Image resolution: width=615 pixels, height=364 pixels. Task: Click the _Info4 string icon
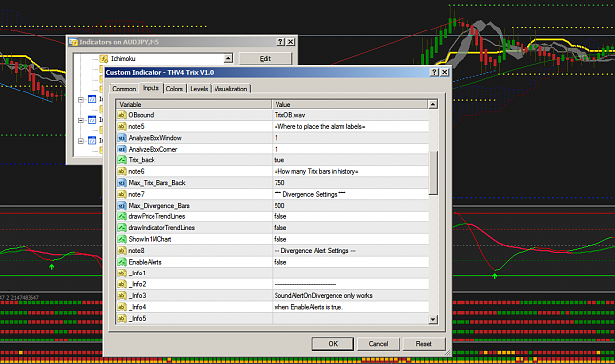[122, 307]
